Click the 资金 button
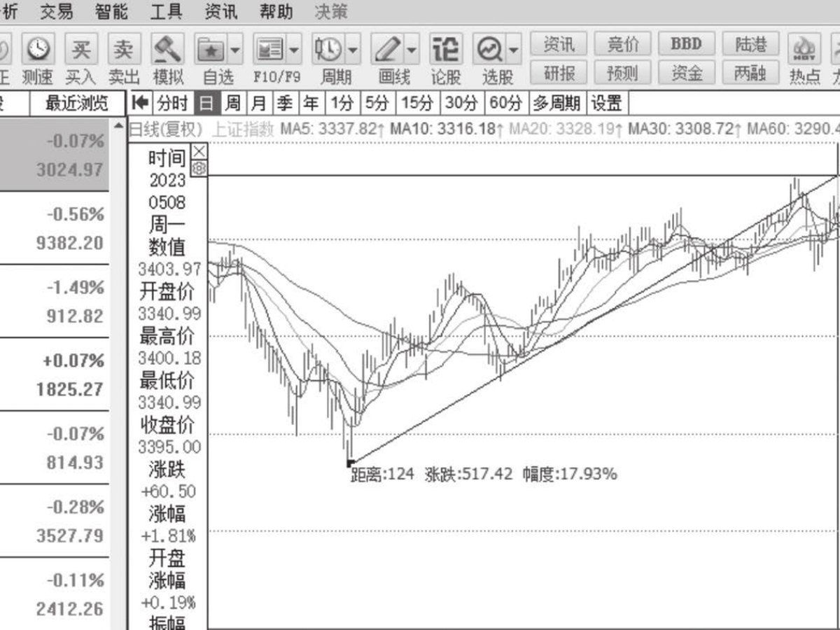This screenshot has height=630, width=840. (687, 72)
